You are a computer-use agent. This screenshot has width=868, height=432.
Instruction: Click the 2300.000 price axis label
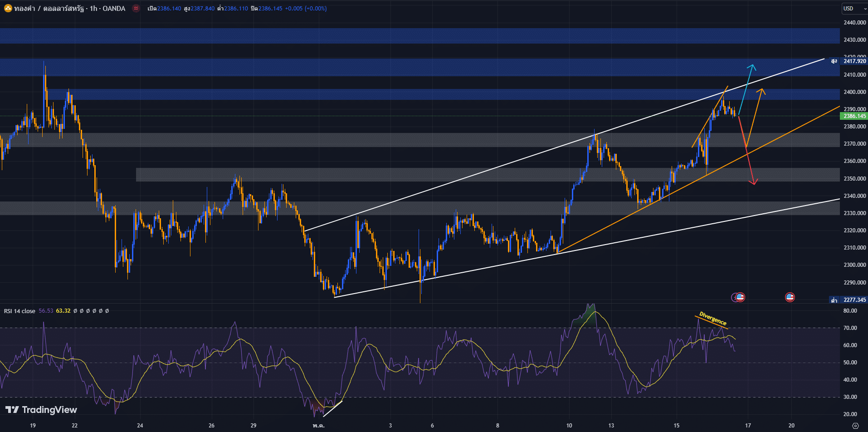pos(855,265)
